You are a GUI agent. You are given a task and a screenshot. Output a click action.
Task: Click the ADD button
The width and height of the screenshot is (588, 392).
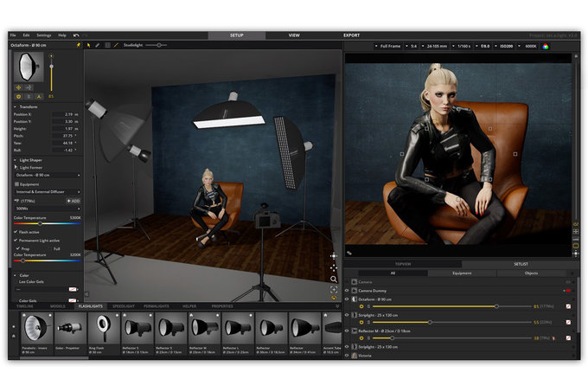pyautogui.click(x=73, y=201)
